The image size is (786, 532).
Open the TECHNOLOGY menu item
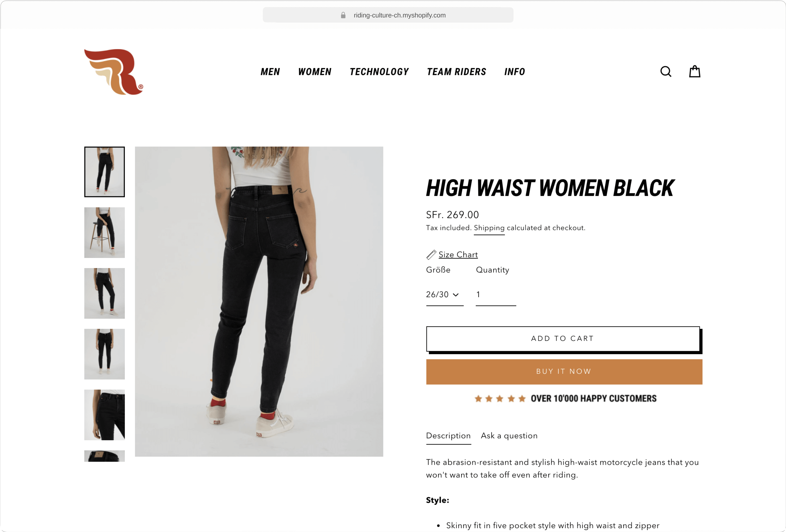point(379,72)
